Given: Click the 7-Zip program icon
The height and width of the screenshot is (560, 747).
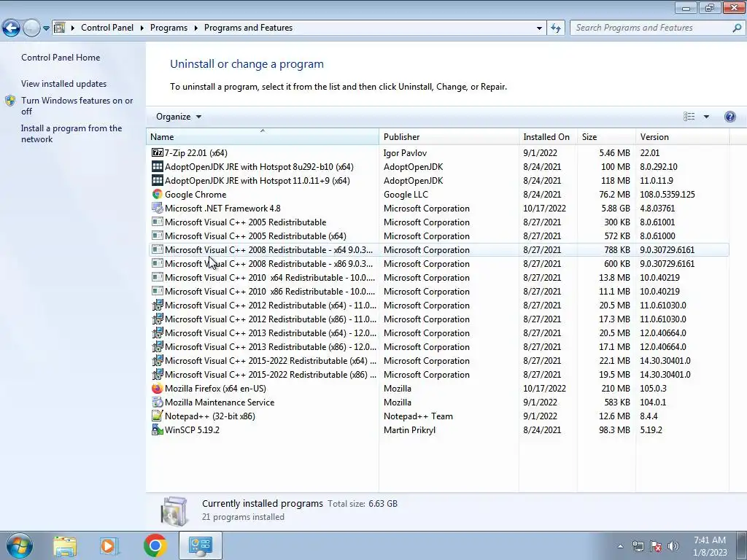Looking at the screenshot, I should 158,153.
